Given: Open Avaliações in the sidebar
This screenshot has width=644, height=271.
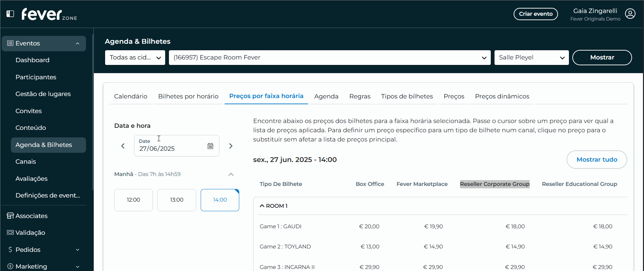Looking at the screenshot, I should tap(31, 179).
